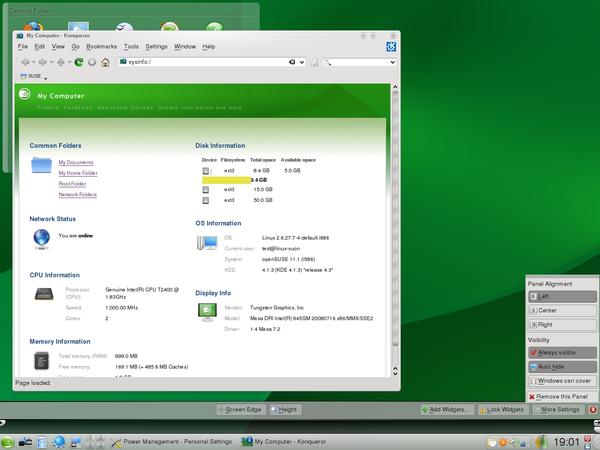Set panel alignment to Right

click(x=562, y=325)
